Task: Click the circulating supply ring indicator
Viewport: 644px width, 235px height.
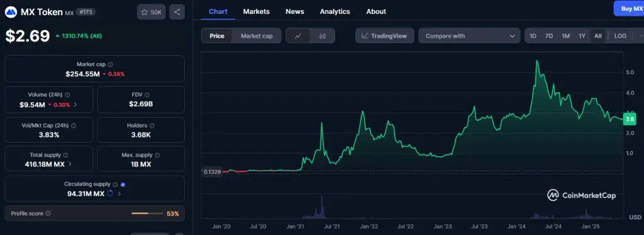Action: pyautogui.click(x=110, y=194)
